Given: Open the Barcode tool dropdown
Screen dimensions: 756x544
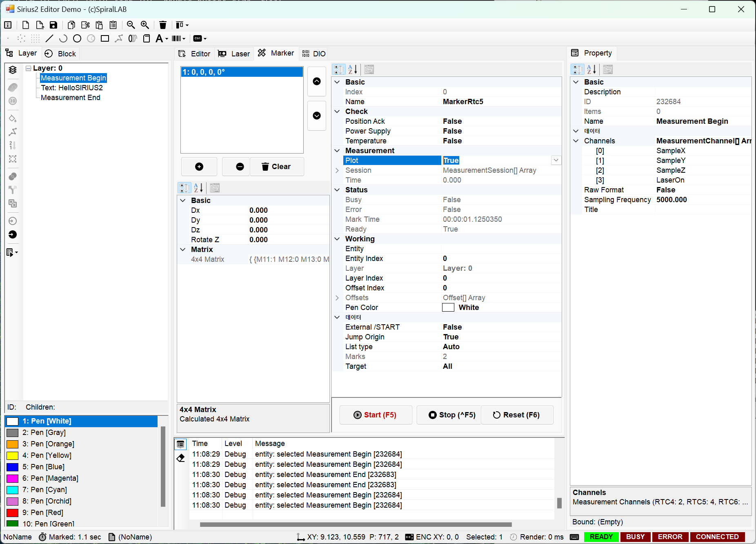Looking at the screenshot, I should coord(184,39).
